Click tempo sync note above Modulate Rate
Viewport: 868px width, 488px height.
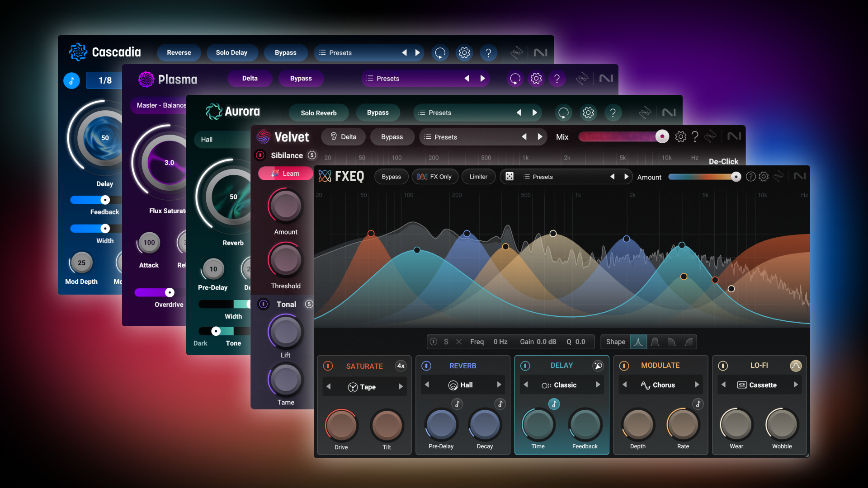pos(698,404)
